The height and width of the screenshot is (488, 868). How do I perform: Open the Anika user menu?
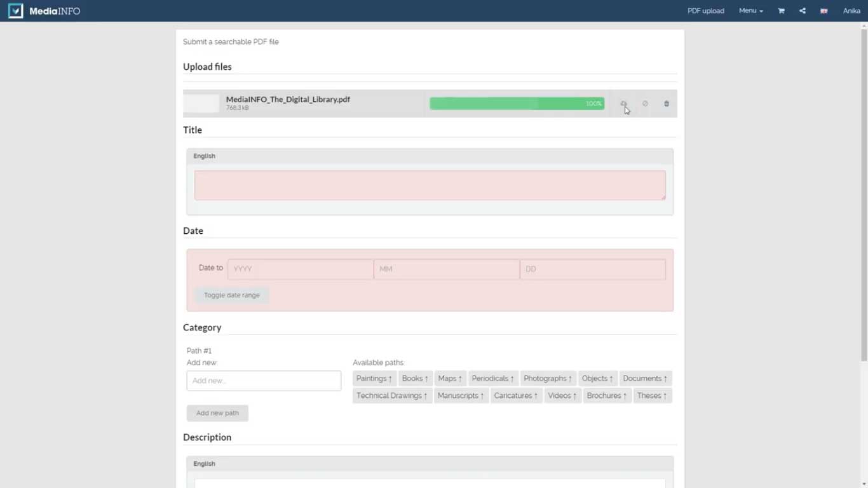(851, 11)
